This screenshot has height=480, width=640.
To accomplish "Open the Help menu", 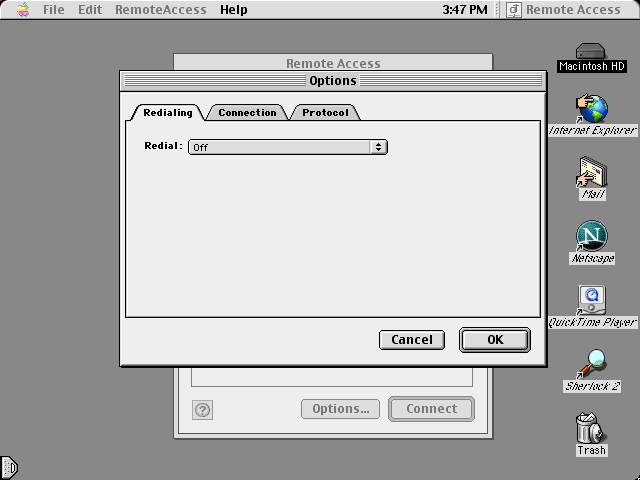I will pos(233,9).
